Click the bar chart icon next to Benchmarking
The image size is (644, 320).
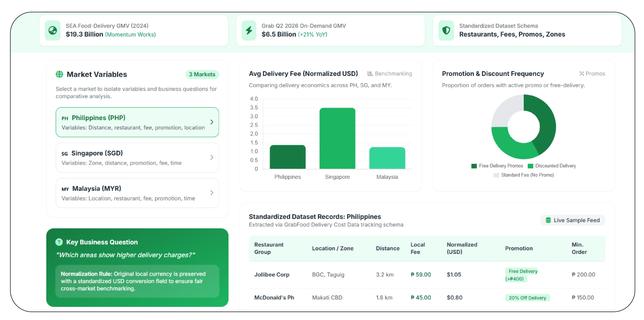(x=370, y=74)
